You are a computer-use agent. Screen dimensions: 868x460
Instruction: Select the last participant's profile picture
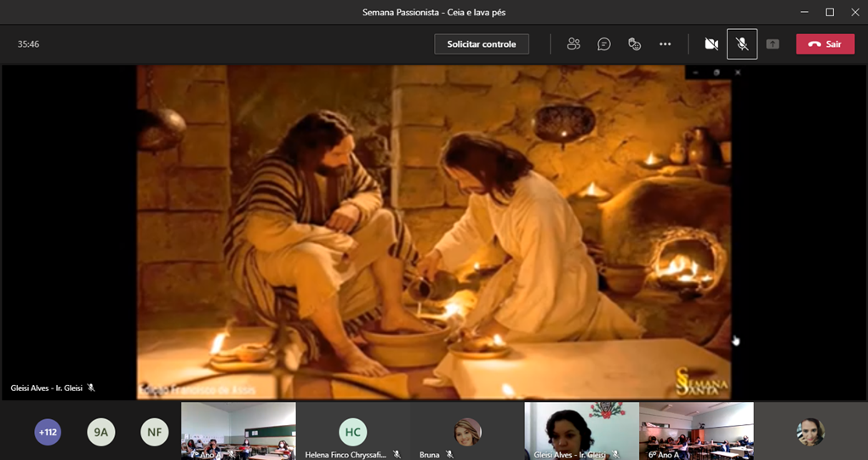810,432
